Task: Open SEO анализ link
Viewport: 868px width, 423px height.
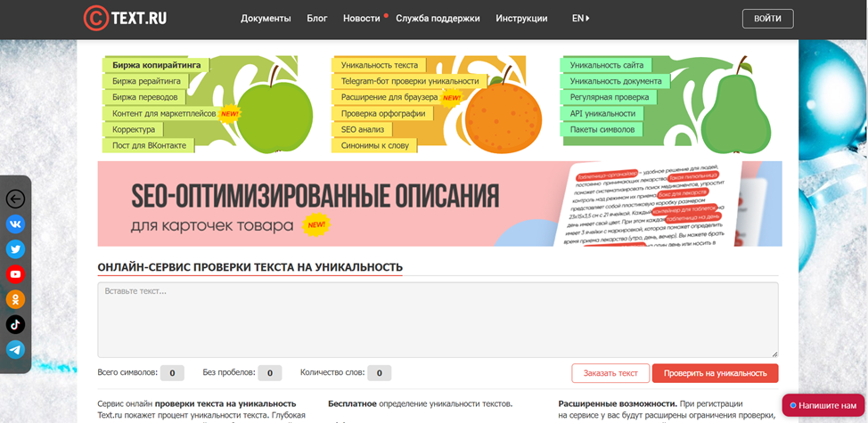Action: (362, 129)
